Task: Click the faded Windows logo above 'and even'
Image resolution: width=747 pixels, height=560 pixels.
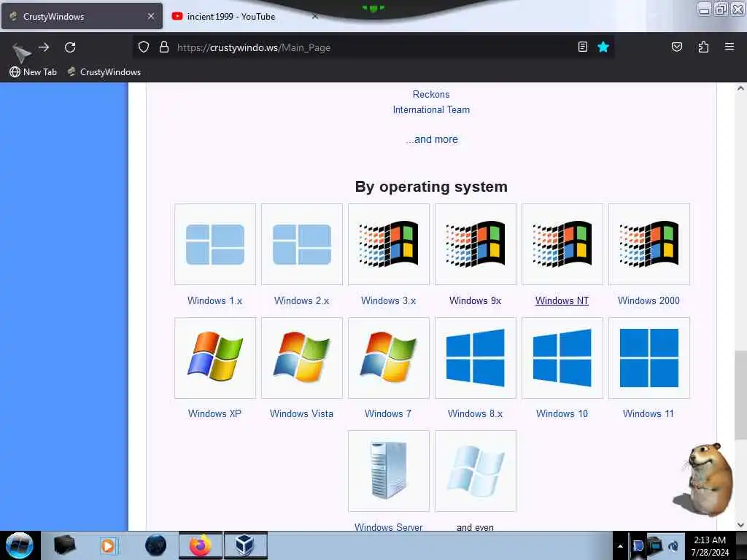Action: [475, 471]
